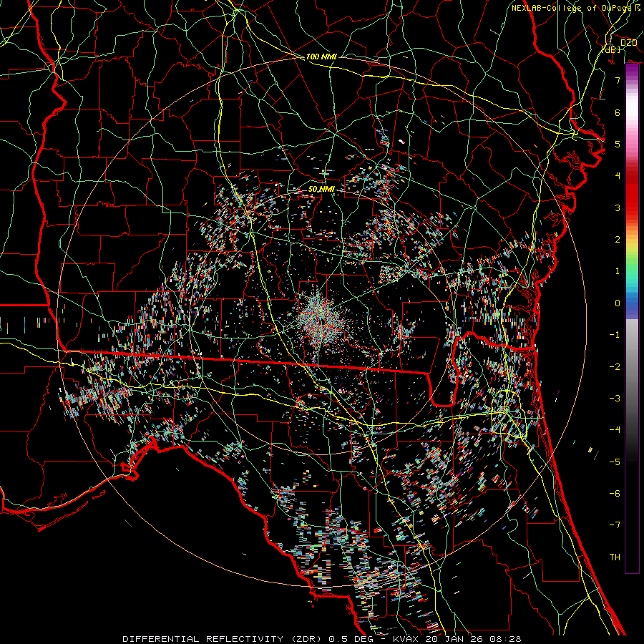Click the KVAX station identifier
This screenshot has height=644, width=644.
(407, 638)
